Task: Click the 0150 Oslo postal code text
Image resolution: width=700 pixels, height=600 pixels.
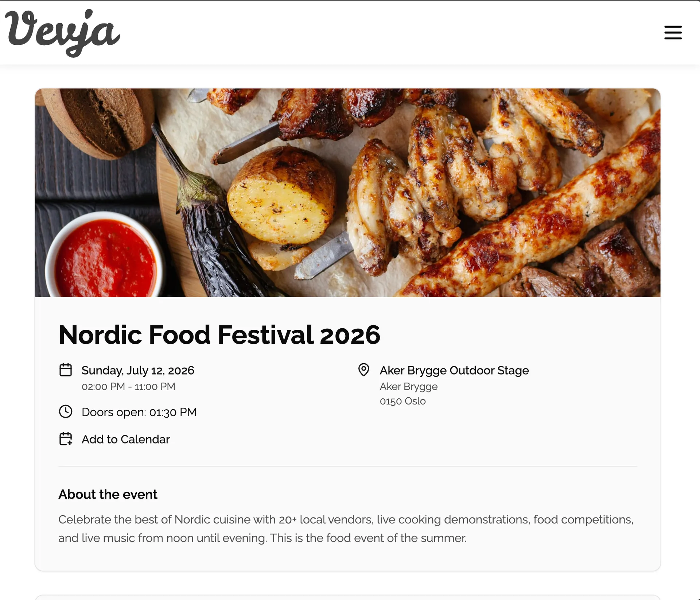Action: pos(402,401)
